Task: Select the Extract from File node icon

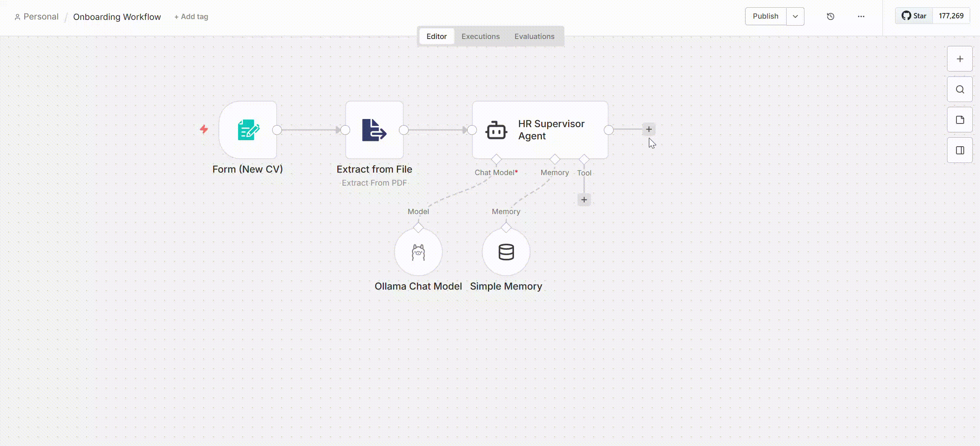Action: (374, 130)
